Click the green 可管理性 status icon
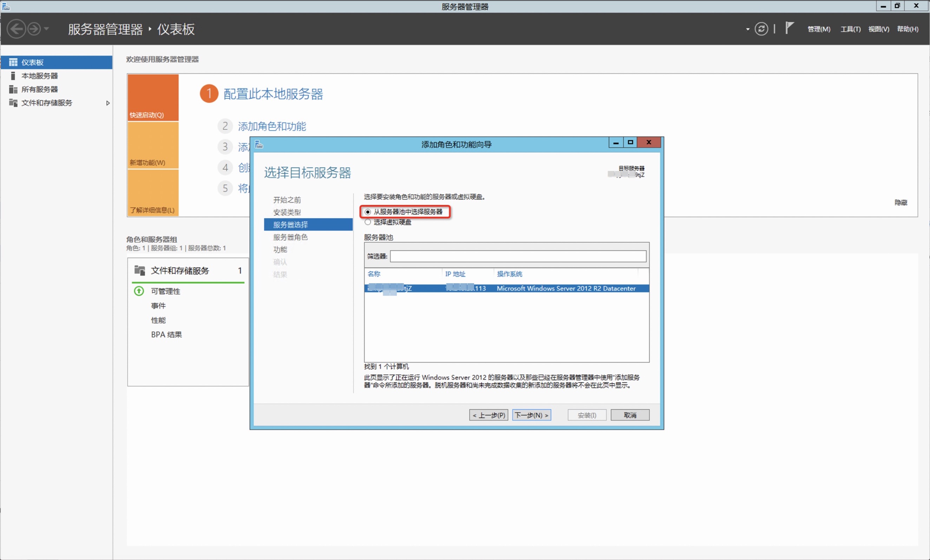This screenshot has width=930, height=560. (x=138, y=291)
